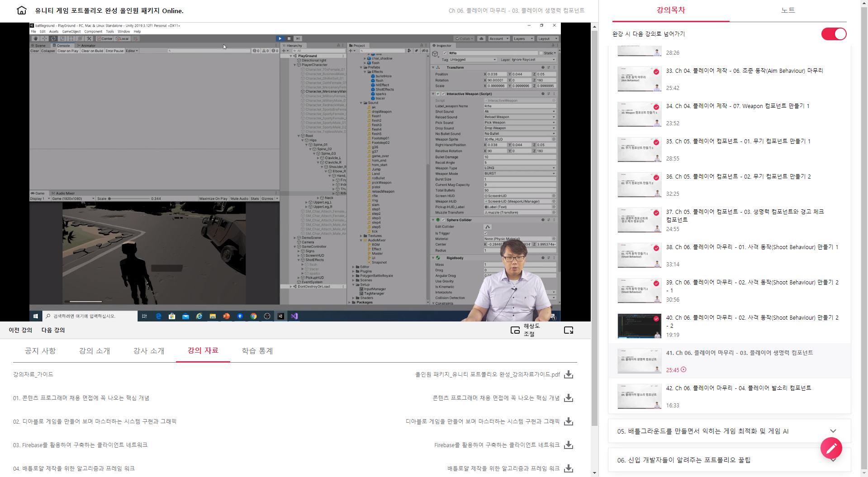Click the red check mark on lecture 37 thumbnail
This screenshot has height=477, width=868.
pos(656,213)
